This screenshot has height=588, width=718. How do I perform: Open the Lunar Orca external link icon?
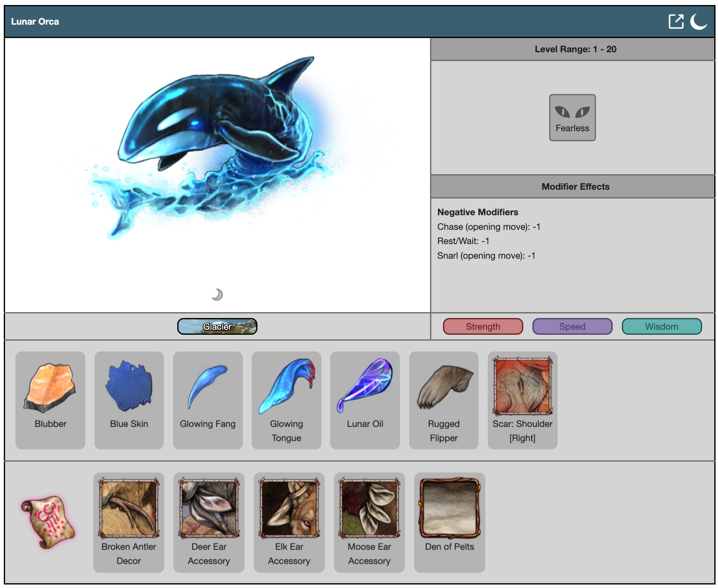[676, 21]
